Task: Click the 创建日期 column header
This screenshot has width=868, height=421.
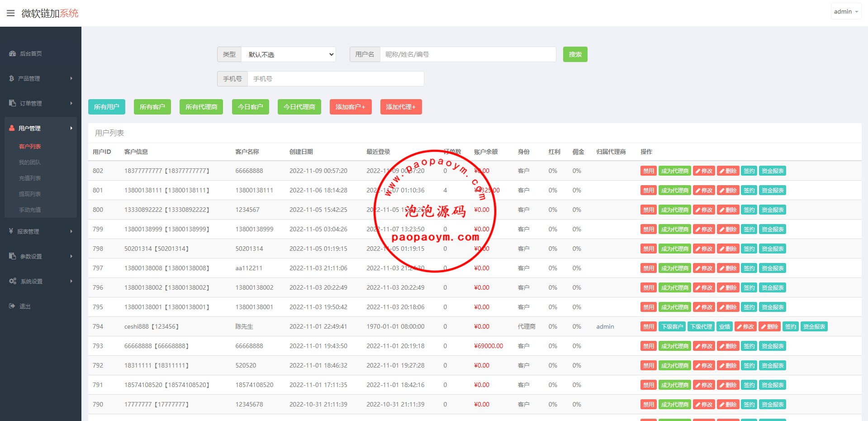Action: coord(301,152)
